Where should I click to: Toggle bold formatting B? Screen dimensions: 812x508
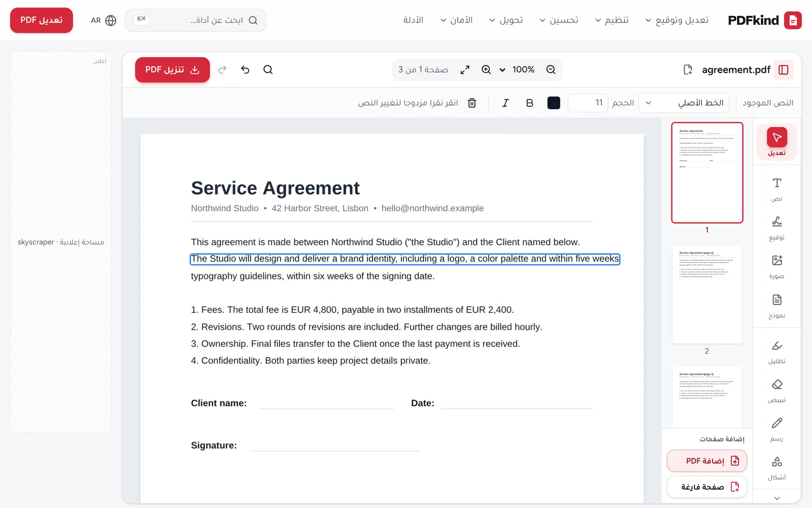coord(529,103)
